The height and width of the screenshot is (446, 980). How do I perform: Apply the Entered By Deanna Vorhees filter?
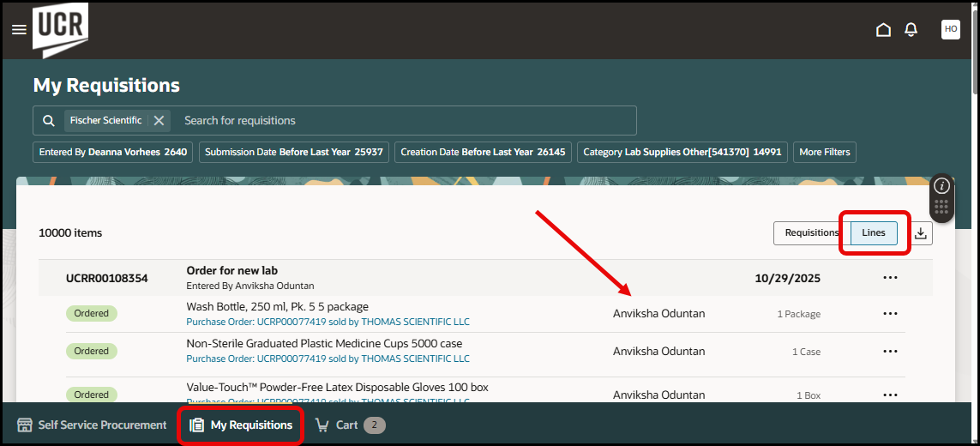pyautogui.click(x=113, y=153)
